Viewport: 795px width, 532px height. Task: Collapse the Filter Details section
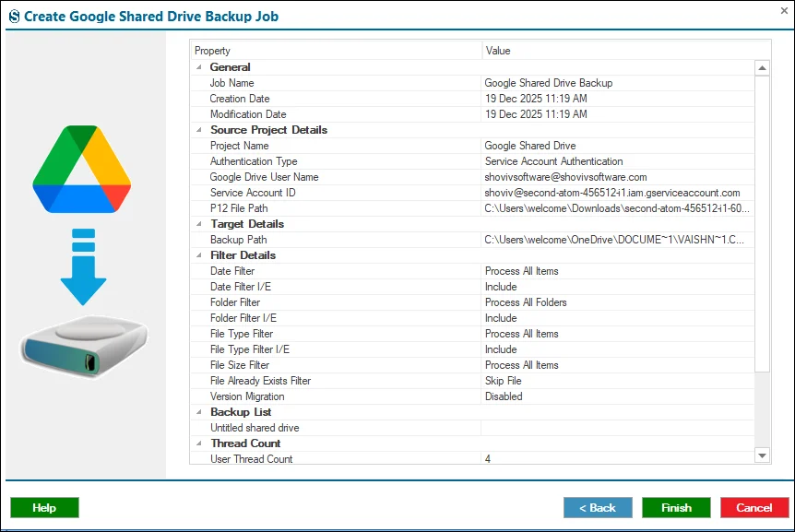(x=199, y=254)
